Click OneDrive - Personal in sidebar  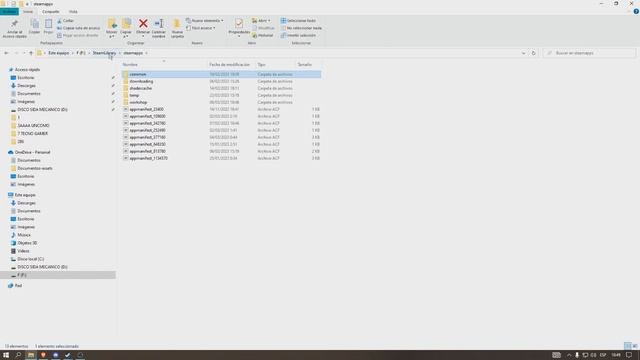coord(32,152)
